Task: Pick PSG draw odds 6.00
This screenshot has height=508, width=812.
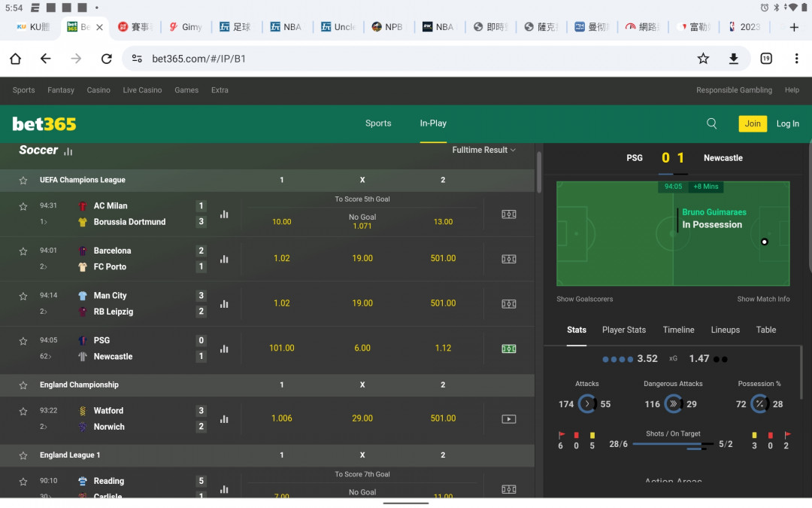Action: [x=362, y=348]
